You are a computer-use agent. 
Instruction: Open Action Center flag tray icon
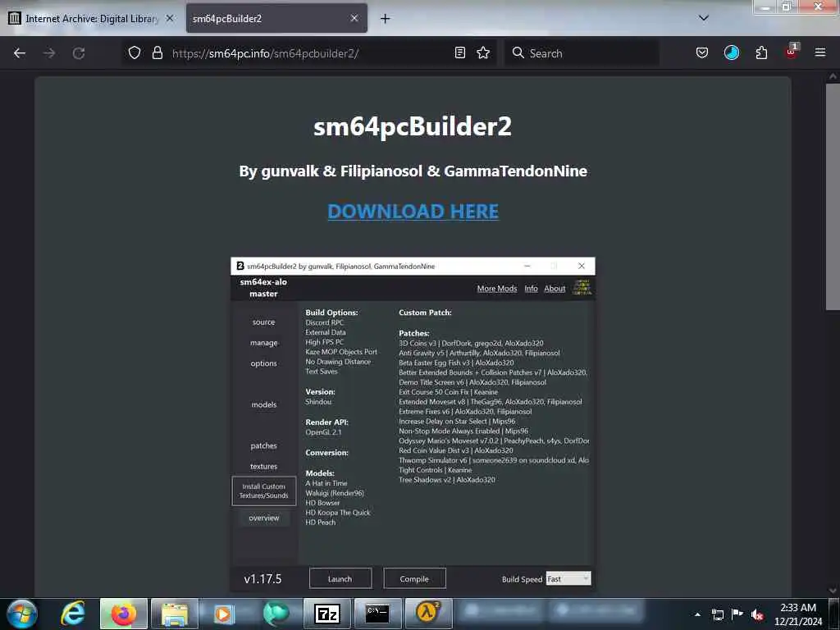[x=737, y=614]
